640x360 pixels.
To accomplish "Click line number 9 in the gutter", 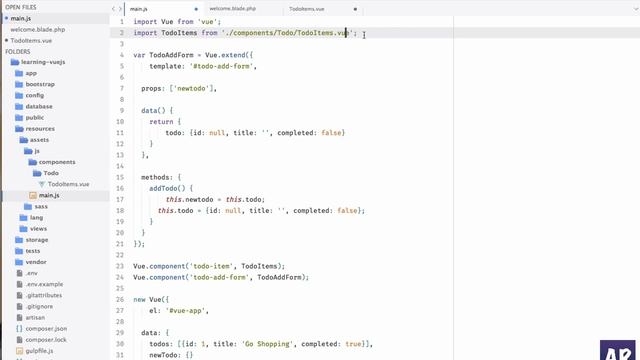I will tap(122, 111).
